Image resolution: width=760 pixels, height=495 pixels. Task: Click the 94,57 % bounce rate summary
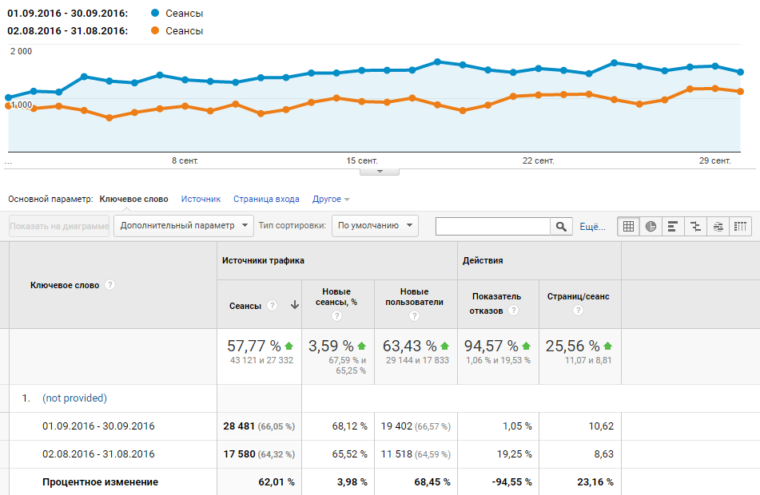pos(491,346)
